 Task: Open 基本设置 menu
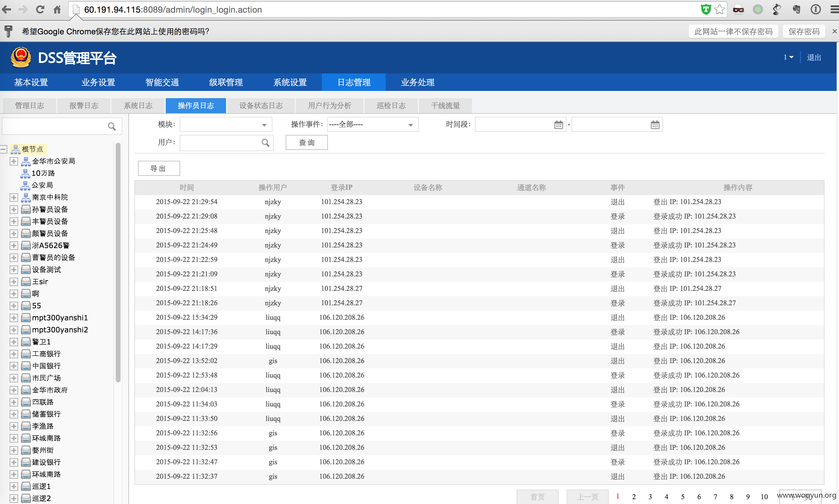pos(31,82)
